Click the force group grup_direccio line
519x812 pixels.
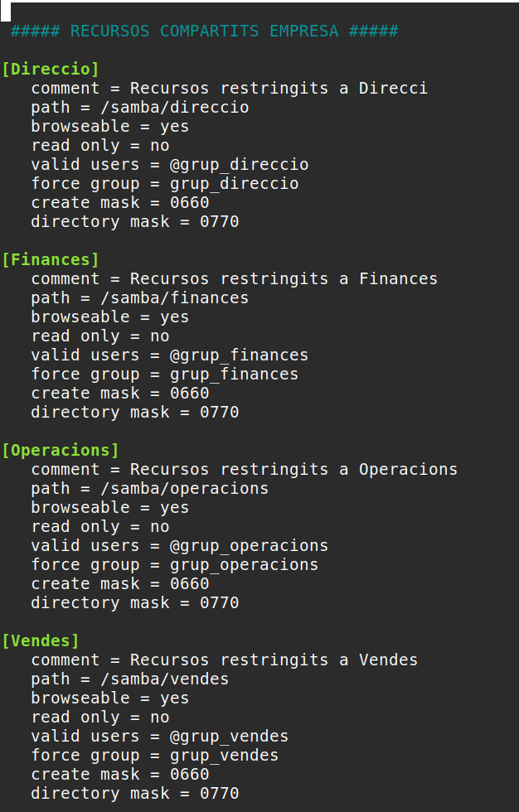pos(164,184)
